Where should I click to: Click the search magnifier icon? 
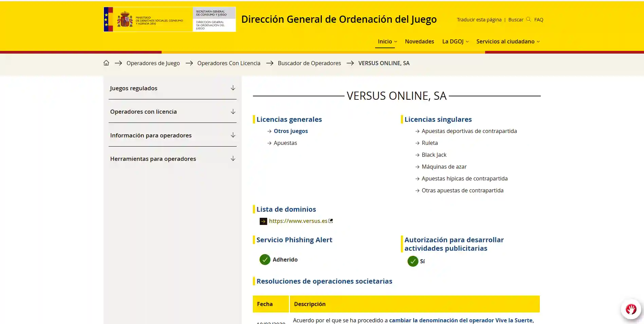pos(528,19)
